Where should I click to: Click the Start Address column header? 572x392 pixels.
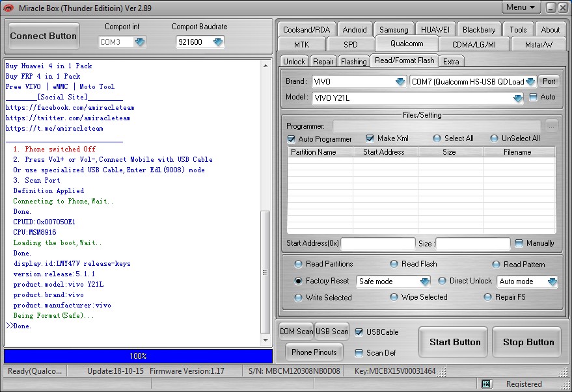point(385,152)
